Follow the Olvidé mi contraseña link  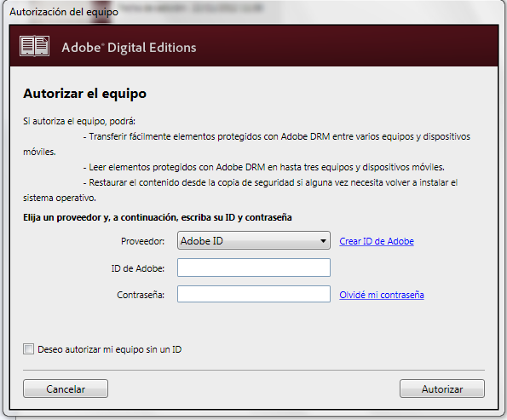pos(382,295)
